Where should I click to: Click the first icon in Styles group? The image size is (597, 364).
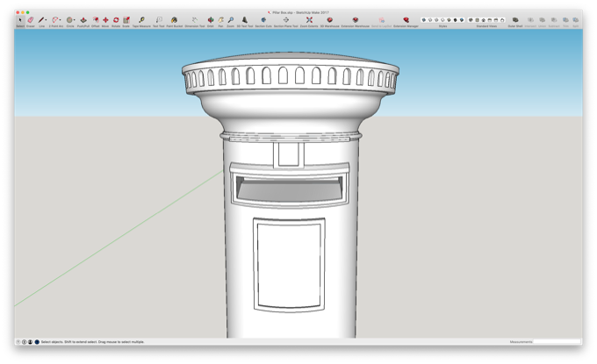(423, 20)
